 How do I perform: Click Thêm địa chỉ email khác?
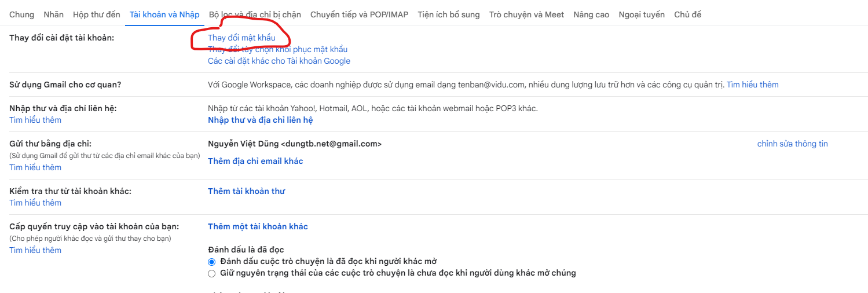tap(255, 161)
